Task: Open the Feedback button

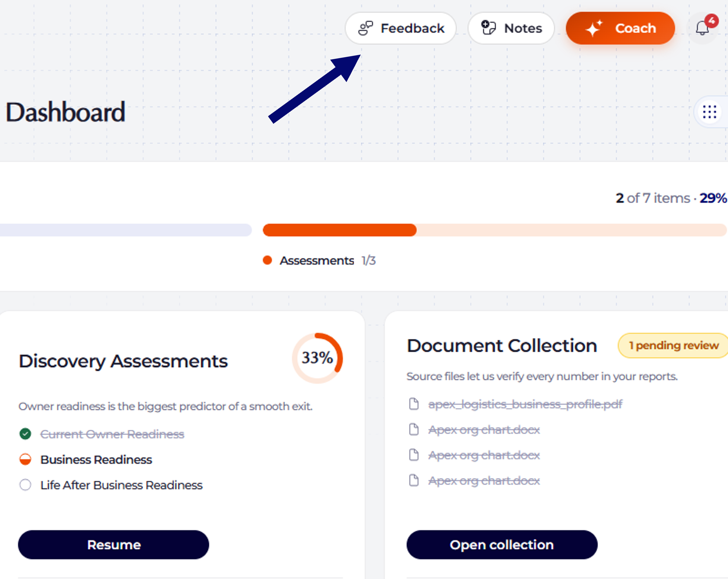Action: coord(400,28)
